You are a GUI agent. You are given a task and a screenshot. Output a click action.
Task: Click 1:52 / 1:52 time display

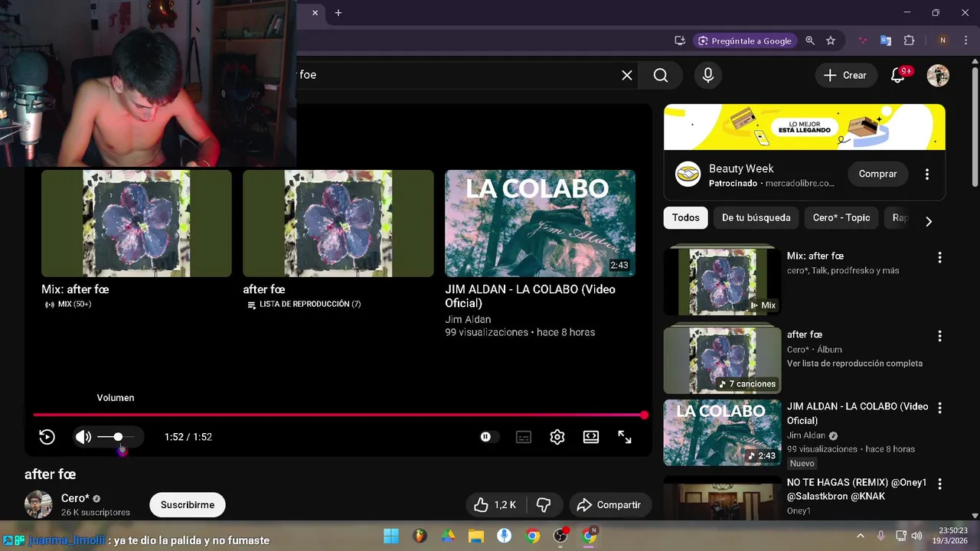tap(188, 437)
